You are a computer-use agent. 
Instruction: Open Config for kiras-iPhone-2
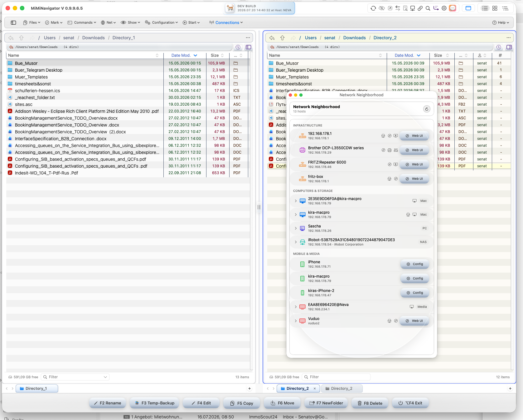415,293
